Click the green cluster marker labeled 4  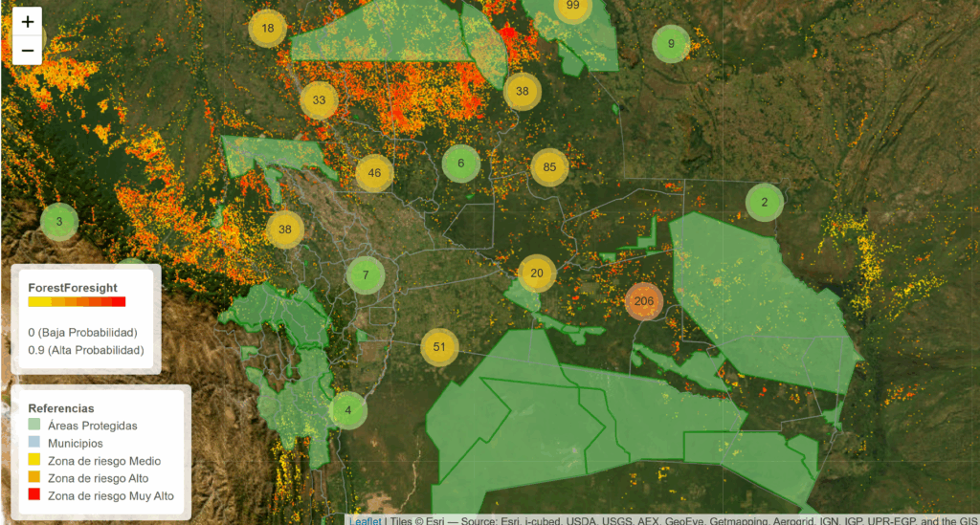348,410
